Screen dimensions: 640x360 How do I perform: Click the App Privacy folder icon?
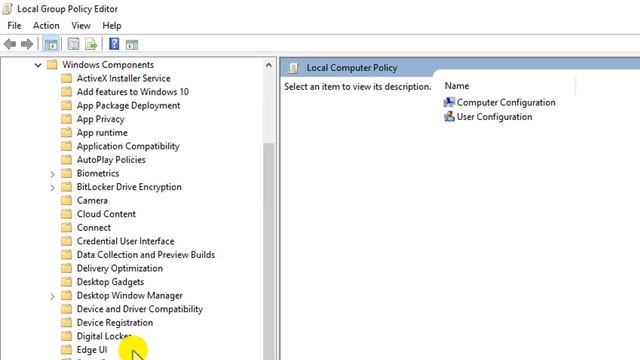(66, 119)
